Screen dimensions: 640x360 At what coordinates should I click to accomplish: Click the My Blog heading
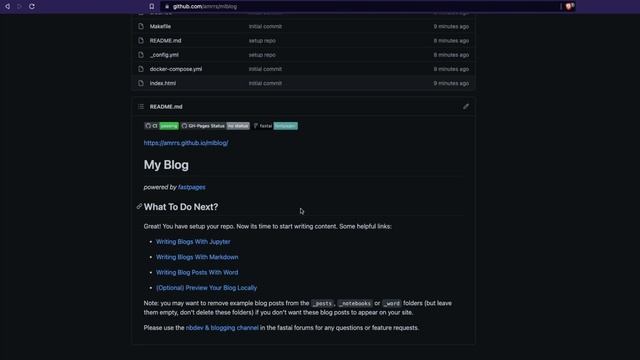(x=166, y=165)
